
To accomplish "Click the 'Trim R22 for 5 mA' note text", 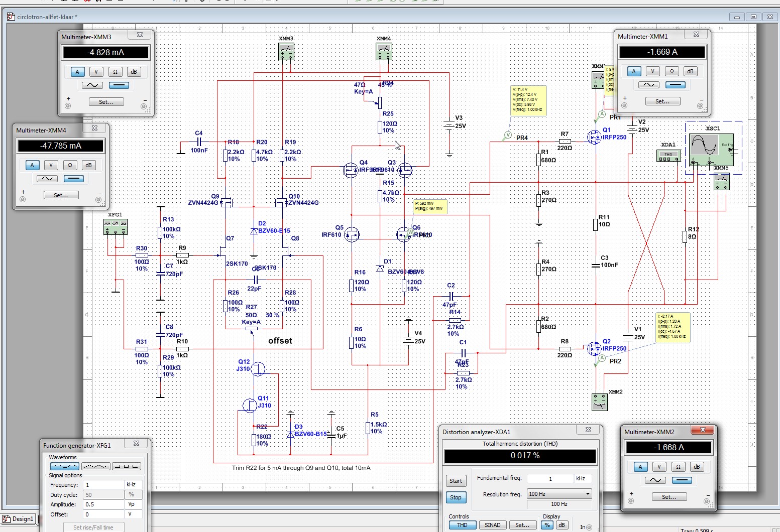I will click(301, 468).
